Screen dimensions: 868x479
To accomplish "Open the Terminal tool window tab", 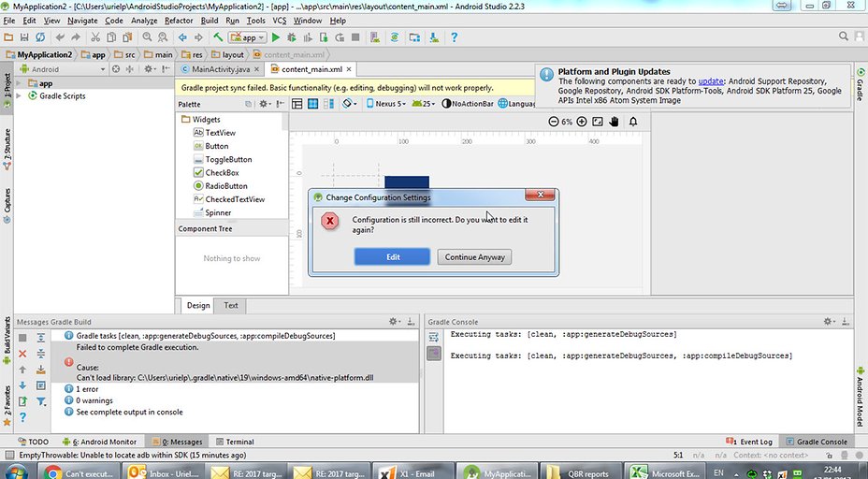I will [x=235, y=442].
